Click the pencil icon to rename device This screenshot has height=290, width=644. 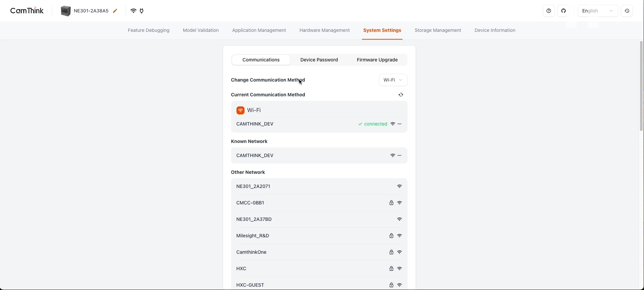tap(115, 11)
